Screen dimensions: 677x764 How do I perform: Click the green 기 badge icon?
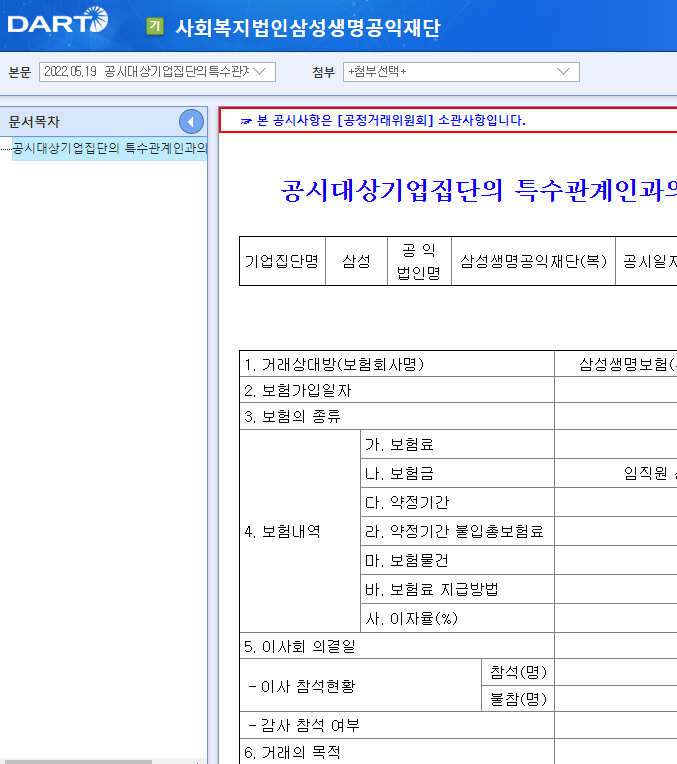click(x=155, y=26)
